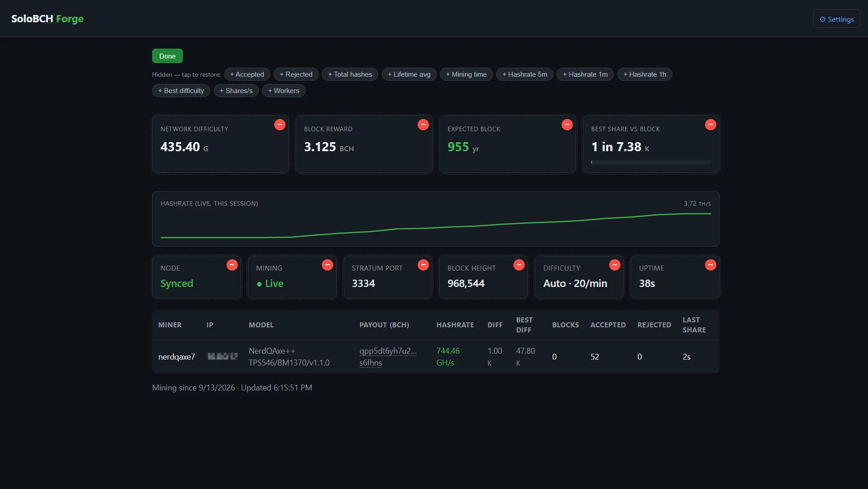Restore the Hashrate 5m chip
The width and height of the screenshot is (868, 489).
coord(525,74)
